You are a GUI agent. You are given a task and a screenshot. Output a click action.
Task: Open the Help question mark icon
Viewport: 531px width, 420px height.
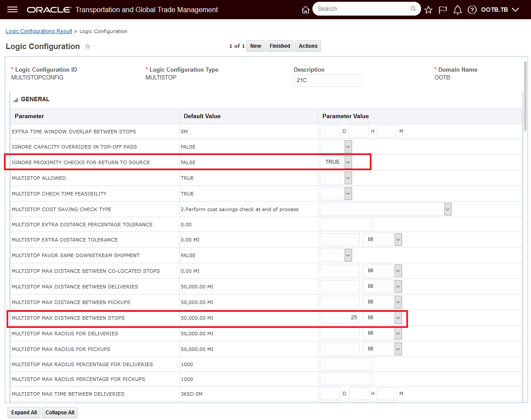coord(472,10)
